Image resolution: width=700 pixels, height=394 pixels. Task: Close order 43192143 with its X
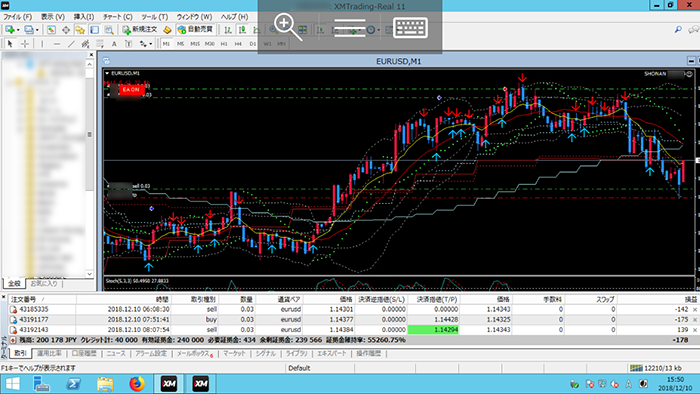pos(695,330)
